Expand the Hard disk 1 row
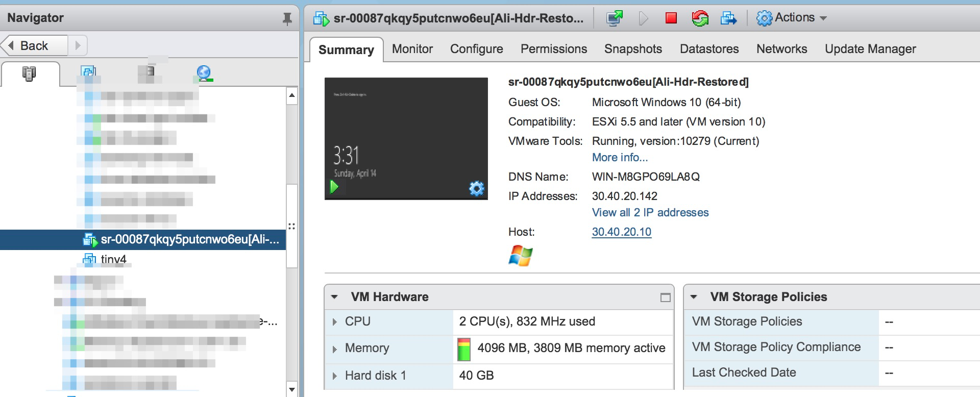980x397 pixels. 334,376
